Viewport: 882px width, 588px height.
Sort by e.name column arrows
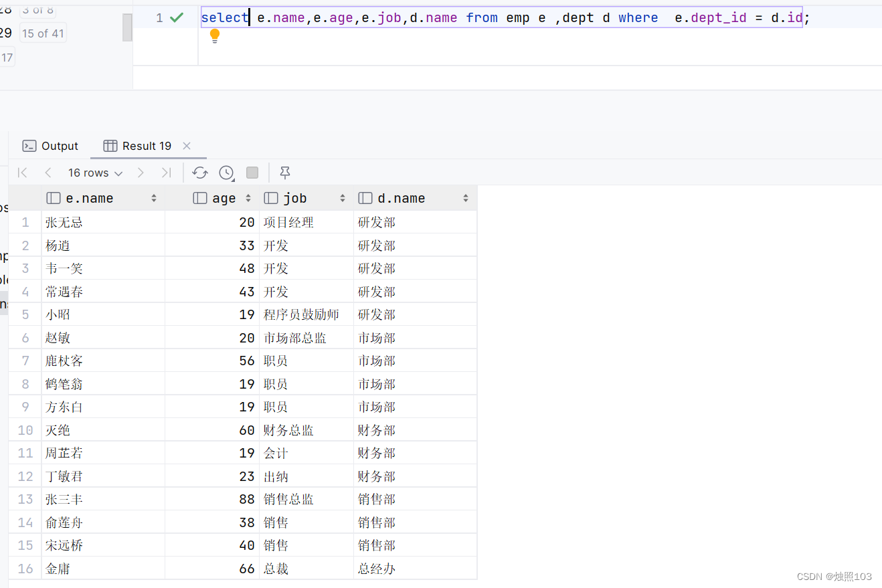(154, 198)
